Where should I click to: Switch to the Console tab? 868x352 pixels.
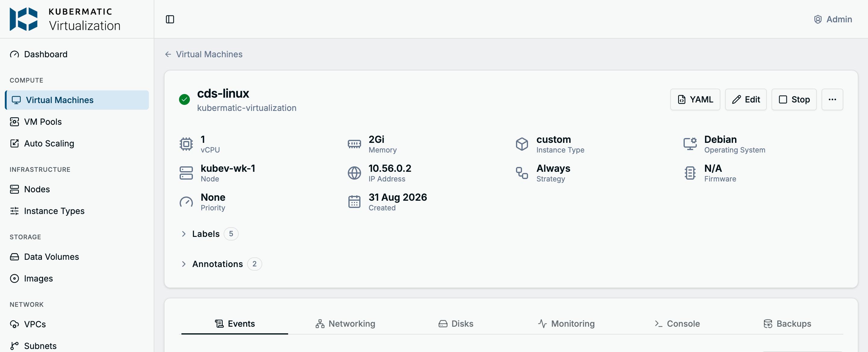677,324
